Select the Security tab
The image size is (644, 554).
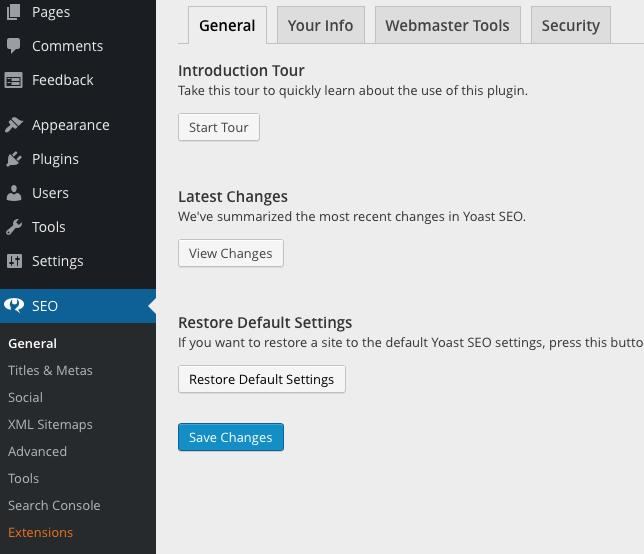tap(570, 26)
